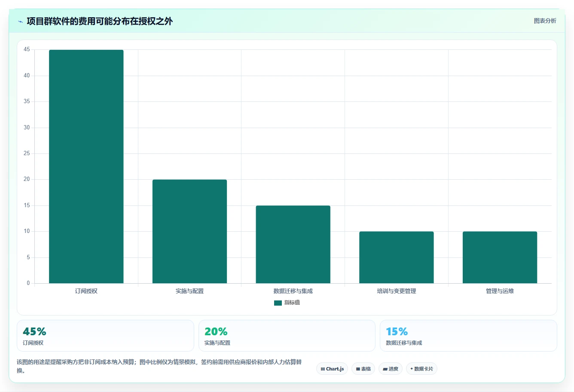Click the chart title 项目群软件的费用可能分布在授权之外
Image resolution: width=574 pixels, height=392 pixels.
[x=100, y=21]
